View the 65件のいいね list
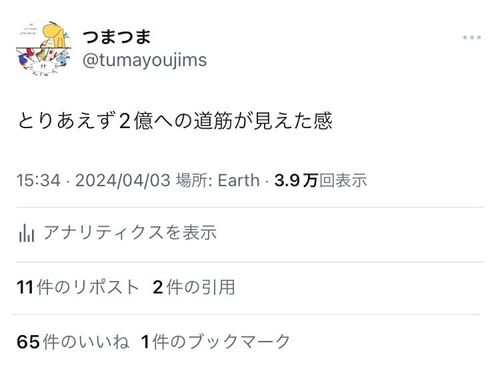The width and height of the screenshot is (500, 365). [x=73, y=342]
